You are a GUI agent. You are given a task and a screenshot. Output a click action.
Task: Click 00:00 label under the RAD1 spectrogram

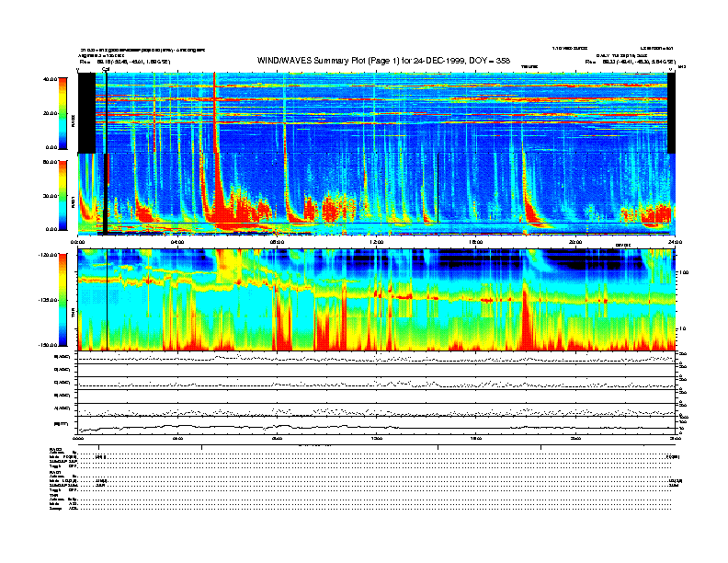point(77,242)
